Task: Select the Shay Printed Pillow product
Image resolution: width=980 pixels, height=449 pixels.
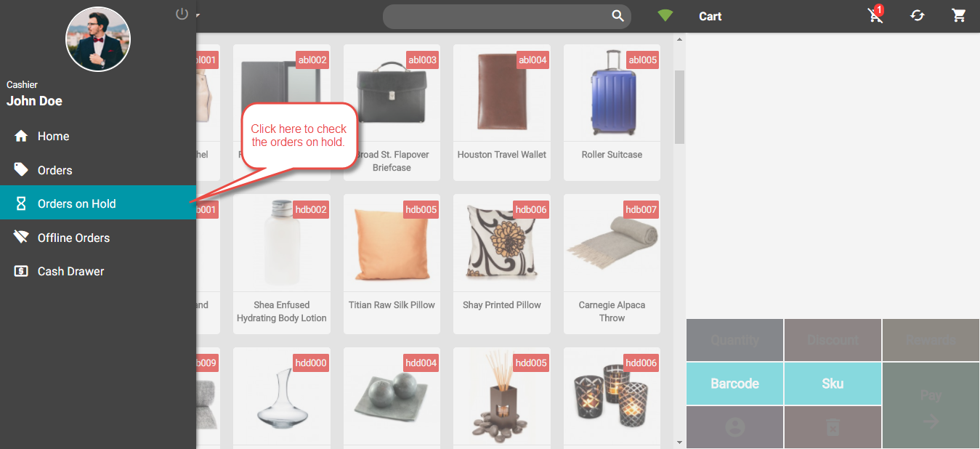Action: pyautogui.click(x=502, y=264)
